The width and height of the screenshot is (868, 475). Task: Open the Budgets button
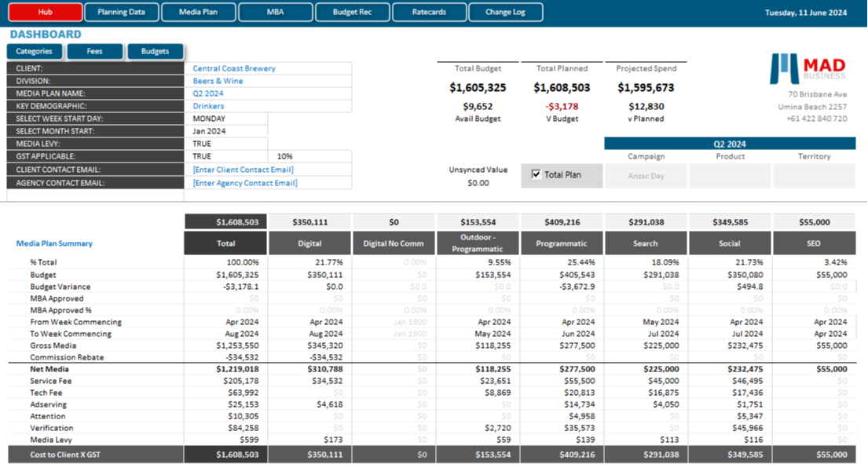[155, 51]
